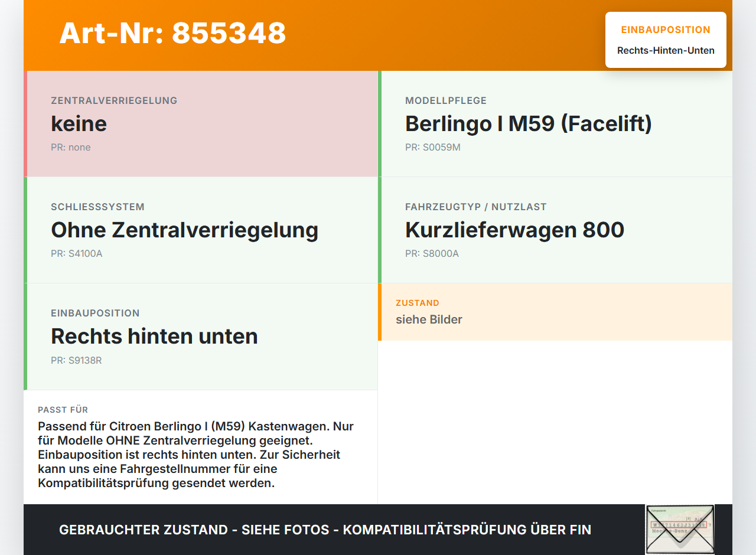Viewport: 756px width, 555px height.
Task: Click the ZENTRALVERRIEGELUNG label in red card
Action: (114, 100)
